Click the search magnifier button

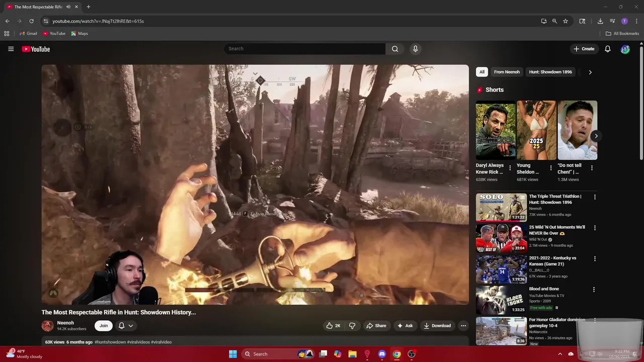pos(395,49)
